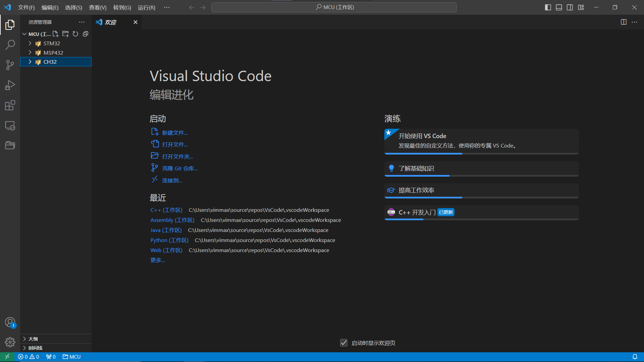The width and height of the screenshot is (644, 362).
Task: Open the Accounts menu icon
Action: [x=10, y=322]
